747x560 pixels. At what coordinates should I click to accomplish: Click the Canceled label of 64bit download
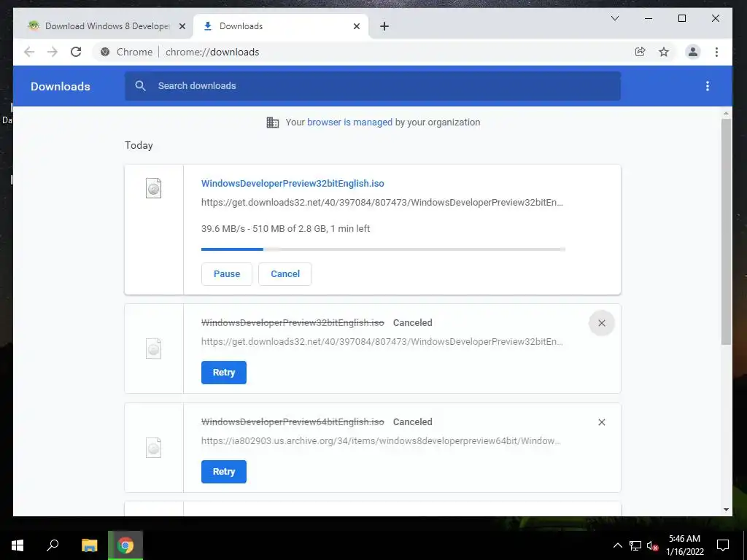413,422
